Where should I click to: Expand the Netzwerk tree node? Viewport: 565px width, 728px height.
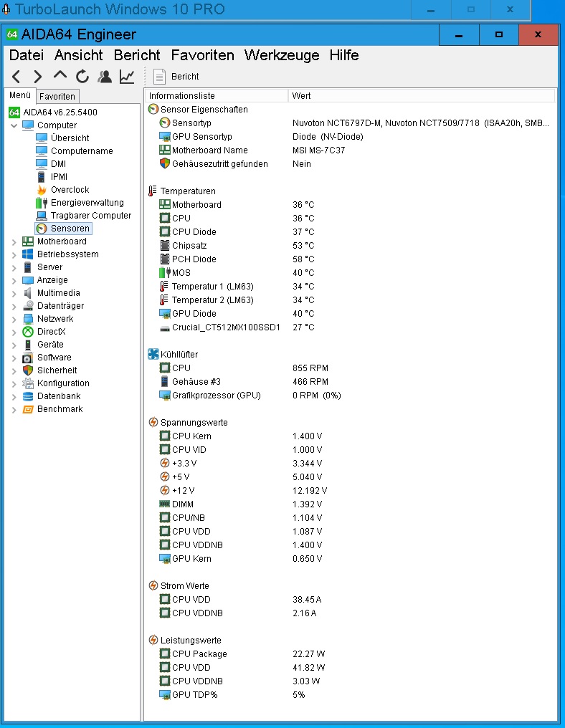coord(14,319)
